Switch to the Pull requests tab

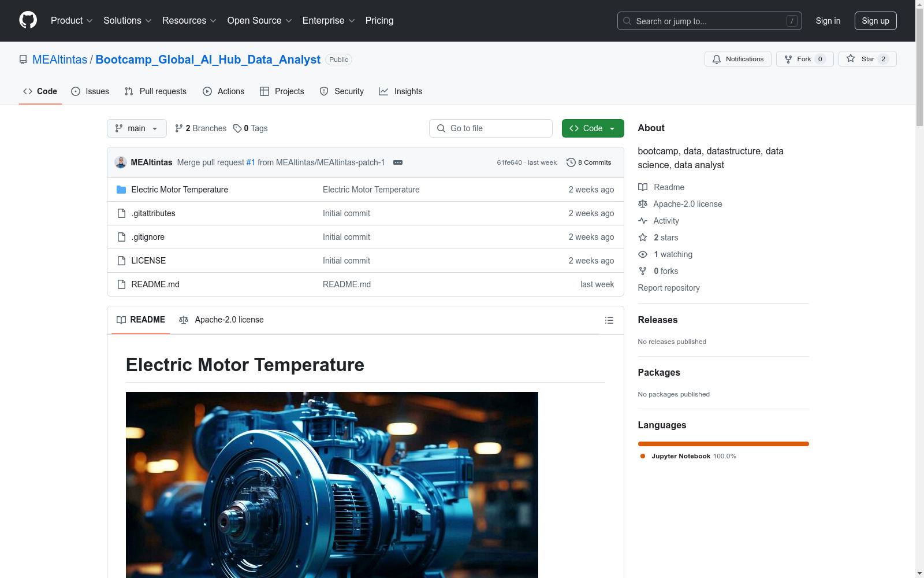pyautogui.click(x=155, y=91)
